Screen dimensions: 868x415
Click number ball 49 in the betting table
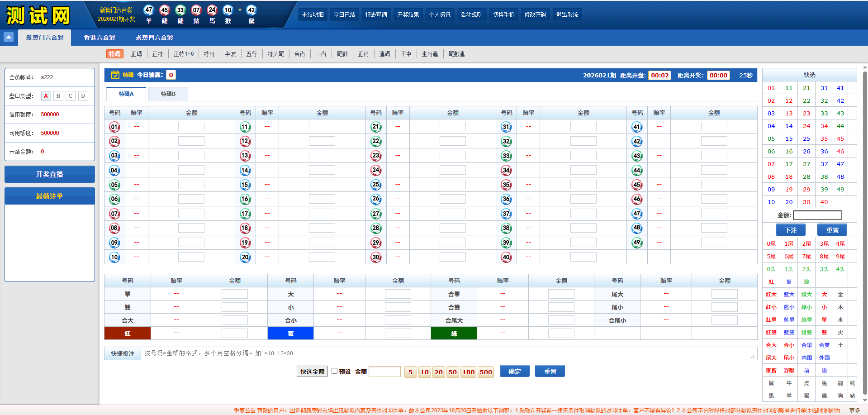(637, 243)
